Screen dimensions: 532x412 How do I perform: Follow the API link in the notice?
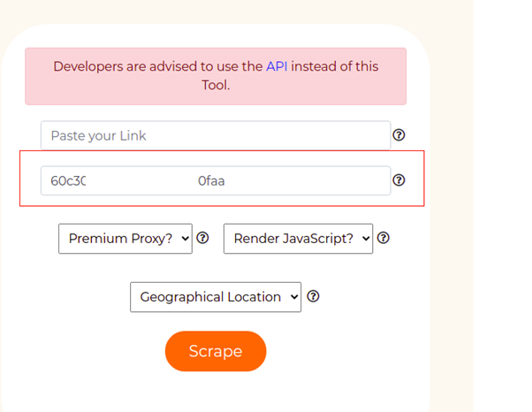(x=277, y=66)
